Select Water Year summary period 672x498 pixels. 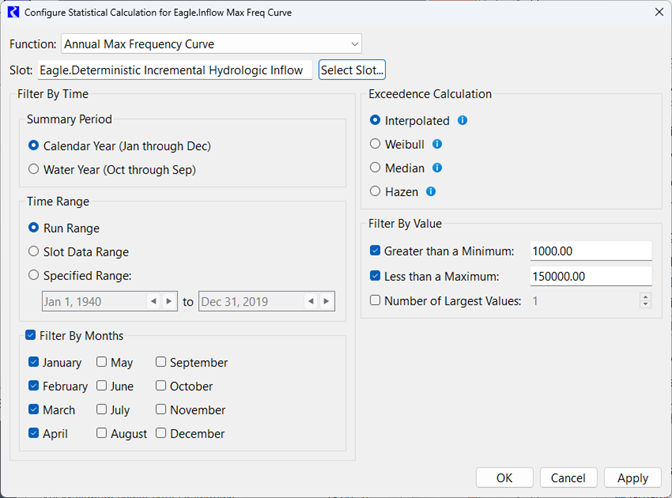point(34,169)
